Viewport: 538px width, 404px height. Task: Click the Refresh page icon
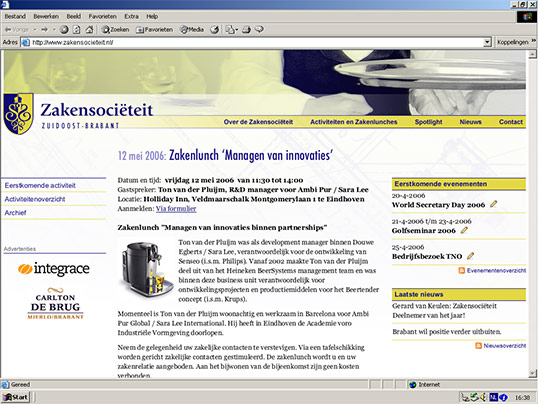click(x=77, y=30)
